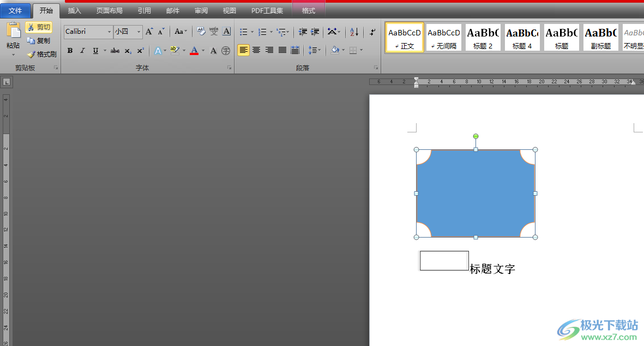The width and height of the screenshot is (644, 346).
Task: Click the Paste (粘贴) clipboard icon
Action: coord(13,31)
